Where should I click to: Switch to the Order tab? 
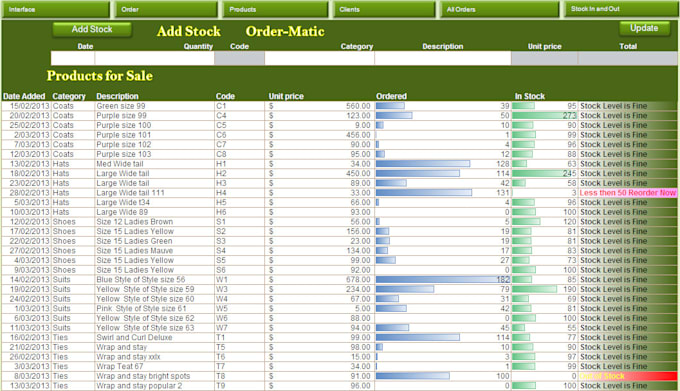[x=166, y=9]
